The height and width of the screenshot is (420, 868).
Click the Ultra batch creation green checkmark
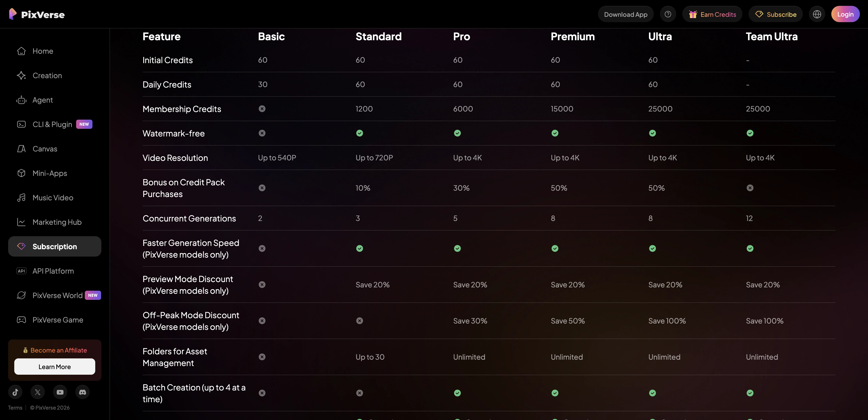coord(652,393)
